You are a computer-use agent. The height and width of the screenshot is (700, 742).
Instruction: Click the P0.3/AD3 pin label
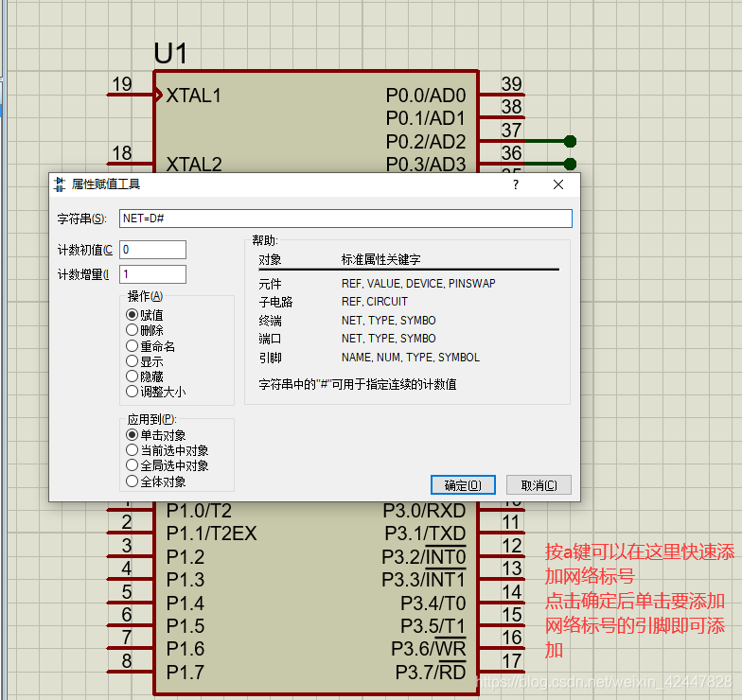426,165
